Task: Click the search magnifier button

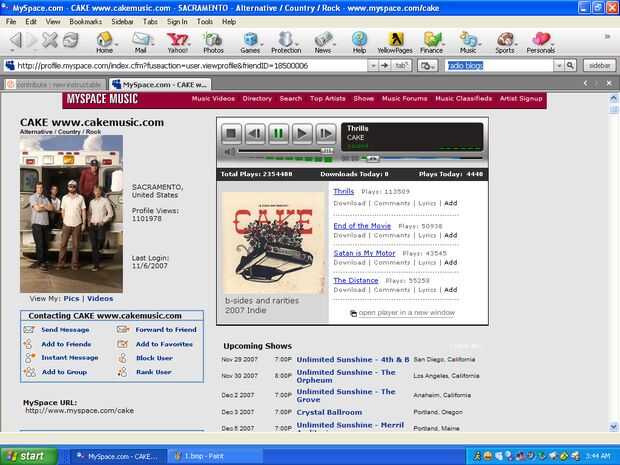Action: coord(570,65)
